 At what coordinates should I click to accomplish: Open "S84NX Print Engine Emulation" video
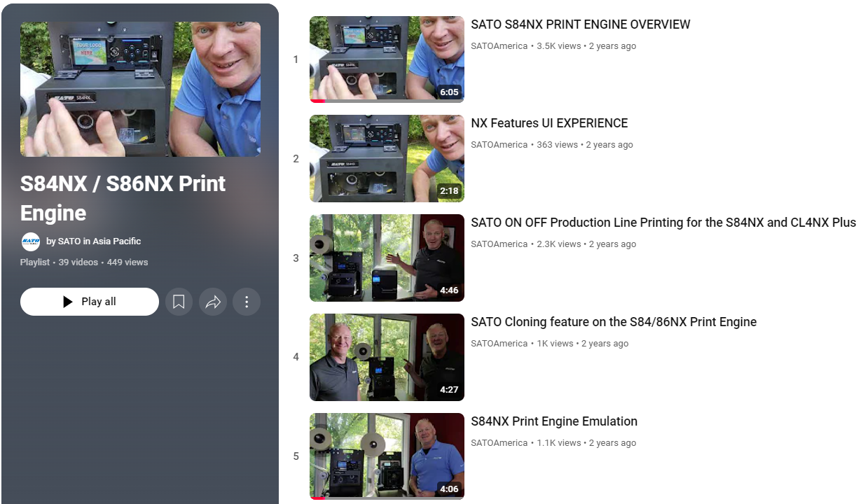coord(554,421)
